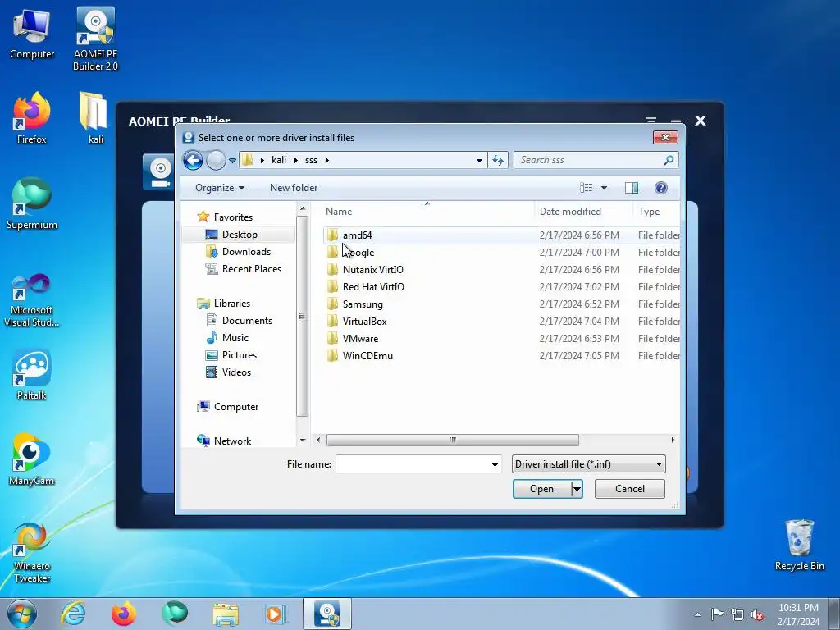Select Pictures library
The width and height of the screenshot is (840, 630).
click(239, 354)
